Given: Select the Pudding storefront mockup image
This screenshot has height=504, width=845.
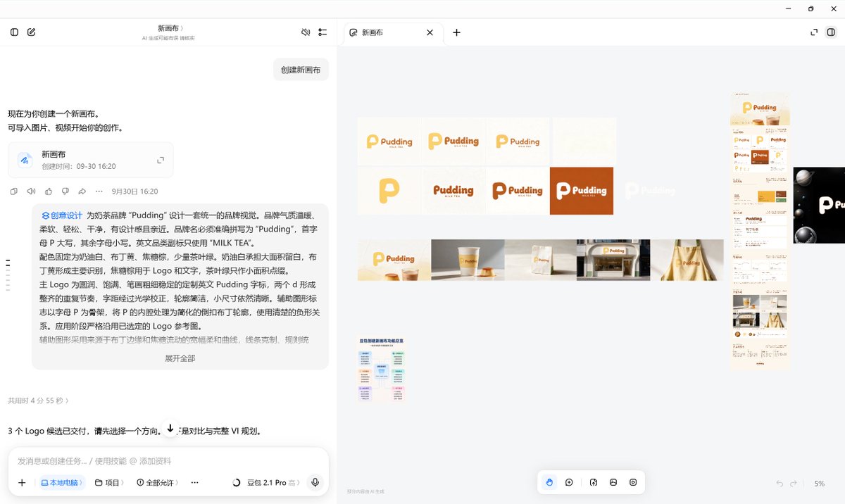Looking at the screenshot, I should [x=613, y=260].
